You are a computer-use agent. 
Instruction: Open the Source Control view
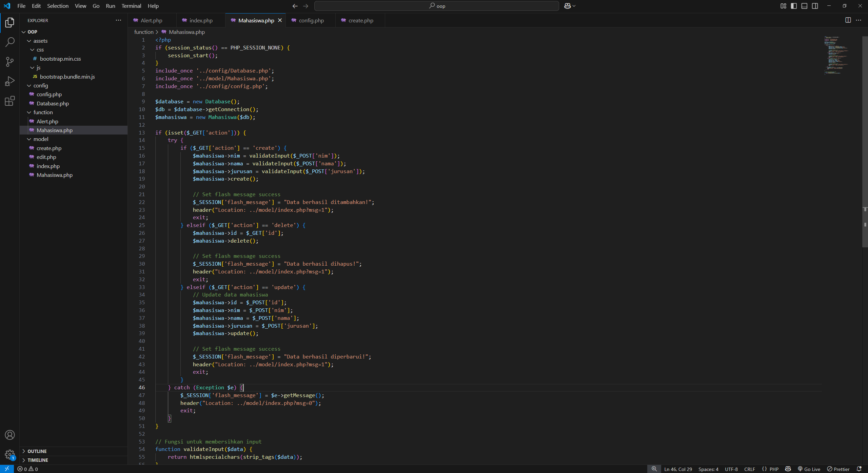point(10,62)
